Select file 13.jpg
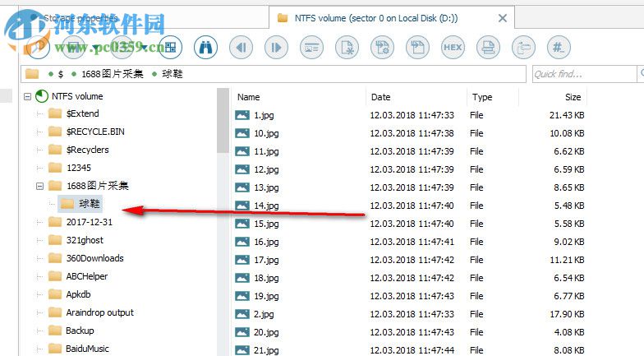The image size is (644, 356). coord(266,187)
